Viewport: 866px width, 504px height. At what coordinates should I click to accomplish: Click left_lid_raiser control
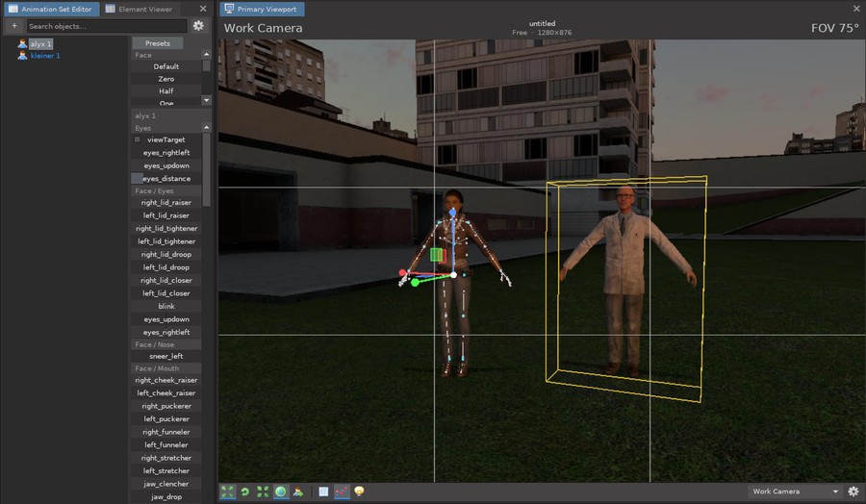(166, 215)
